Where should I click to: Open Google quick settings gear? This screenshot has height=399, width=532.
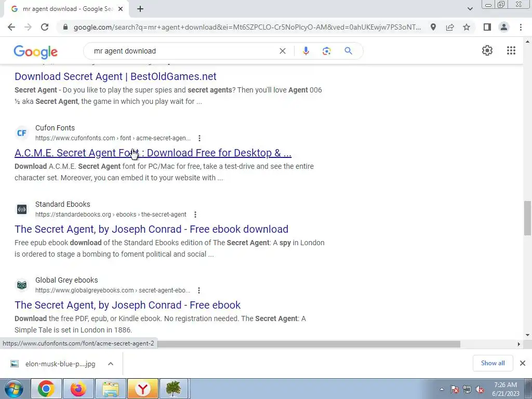[x=487, y=50]
